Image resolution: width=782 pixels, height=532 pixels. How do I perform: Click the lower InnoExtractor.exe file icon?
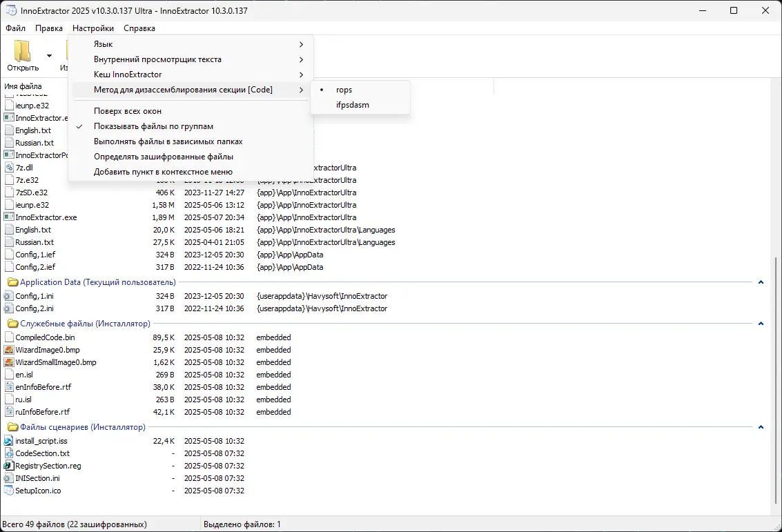point(8,217)
